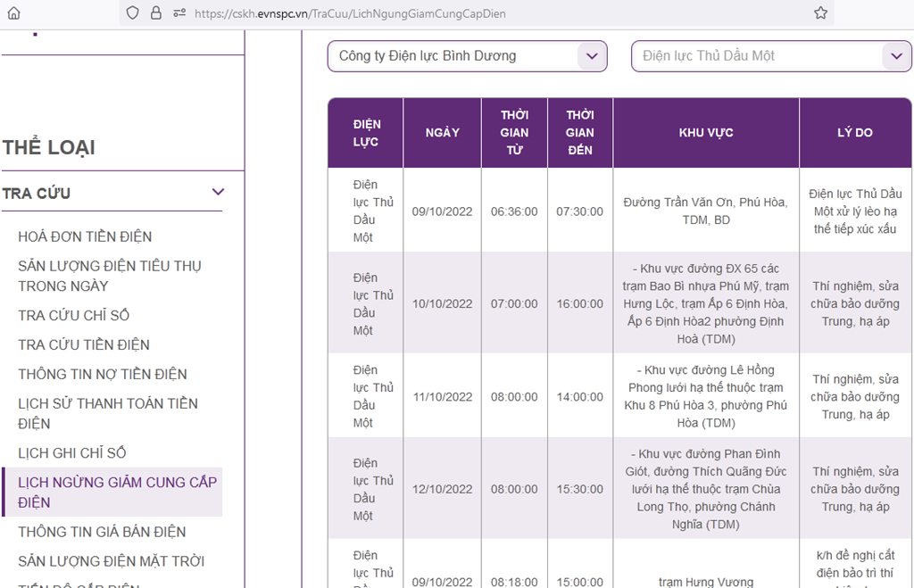Screen dimensions: 914x588
Task: Select the 11/10/2022 date cell
Action: pos(443,397)
